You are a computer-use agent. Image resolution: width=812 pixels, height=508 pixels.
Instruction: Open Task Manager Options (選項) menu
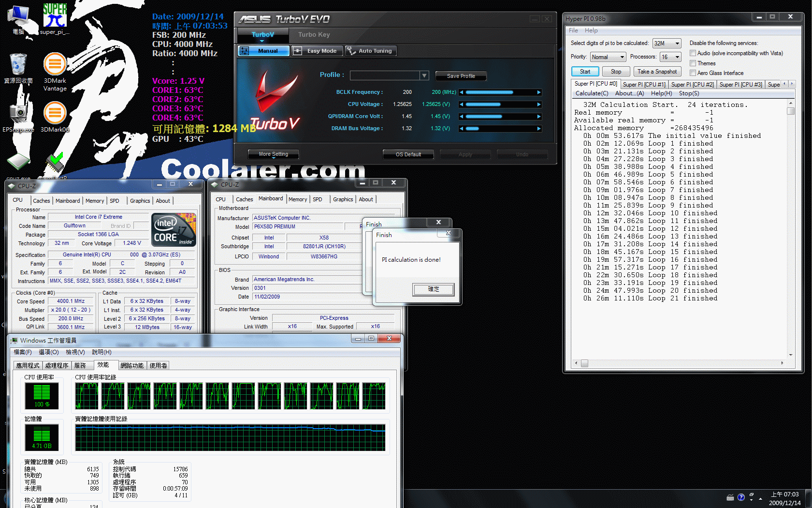pos(49,352)
